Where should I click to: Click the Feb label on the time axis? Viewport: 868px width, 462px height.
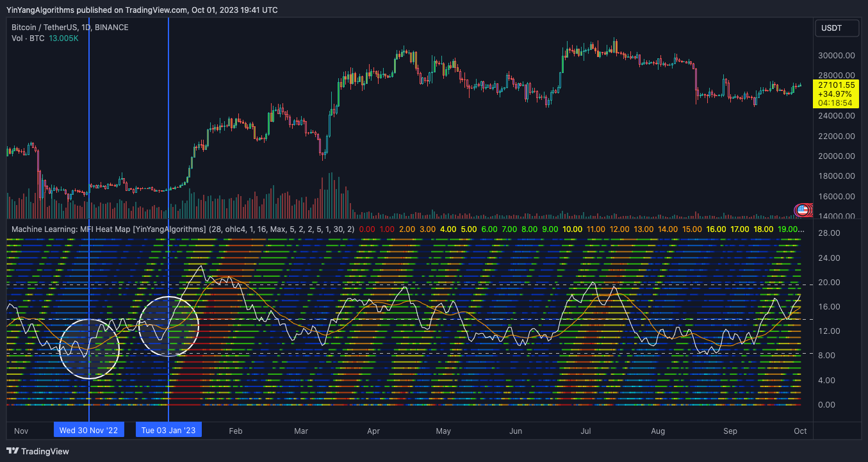point(236,431)
